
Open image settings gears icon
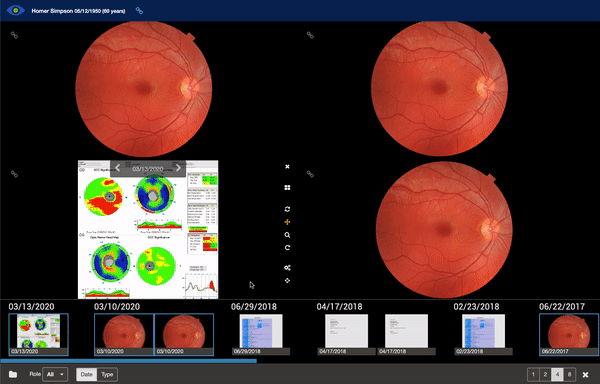287,268
